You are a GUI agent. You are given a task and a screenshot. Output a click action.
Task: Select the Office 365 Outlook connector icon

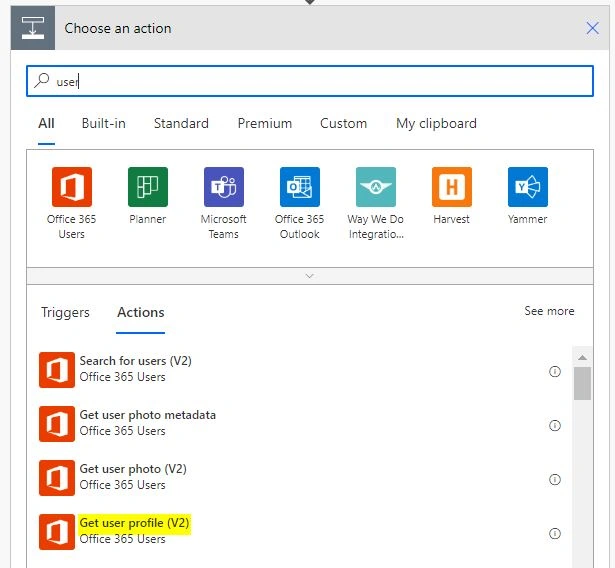(x=300, y=187)
